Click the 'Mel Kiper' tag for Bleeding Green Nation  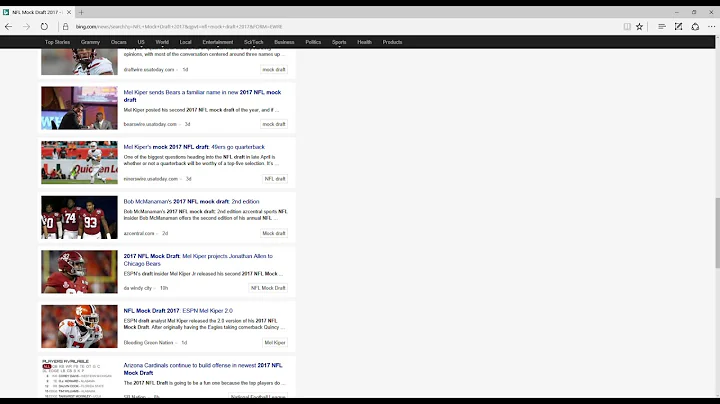click(275, 342)
